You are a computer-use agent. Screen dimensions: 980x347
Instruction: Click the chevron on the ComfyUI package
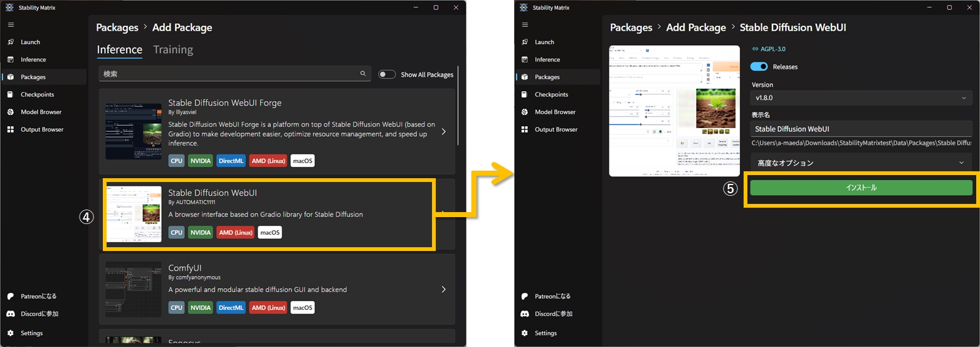coord(443,289)
